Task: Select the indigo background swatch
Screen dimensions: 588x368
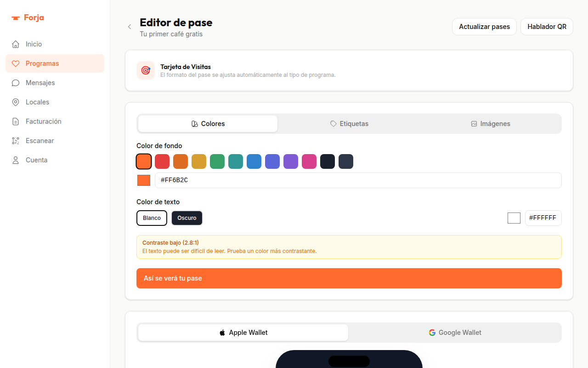Action: click(272, 161)
